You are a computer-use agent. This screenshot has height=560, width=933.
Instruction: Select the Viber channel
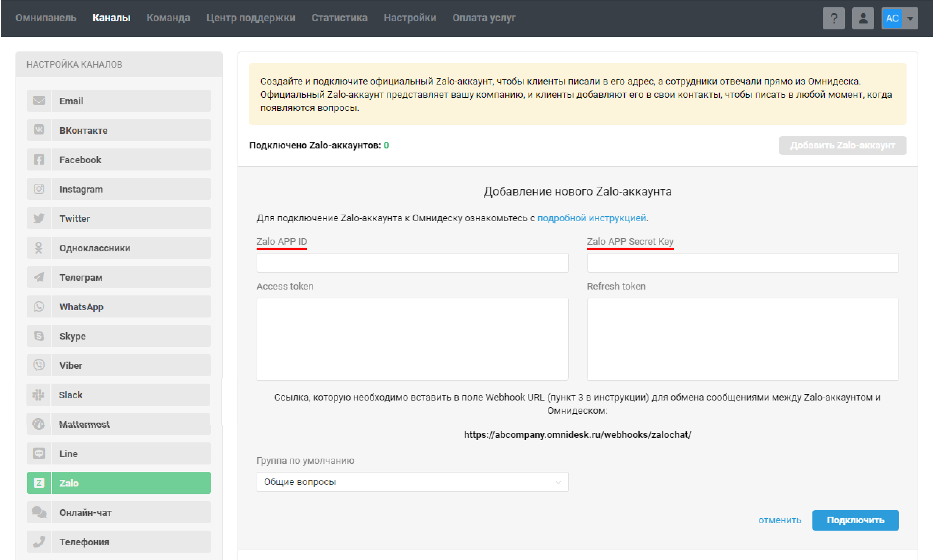point(119,366)
